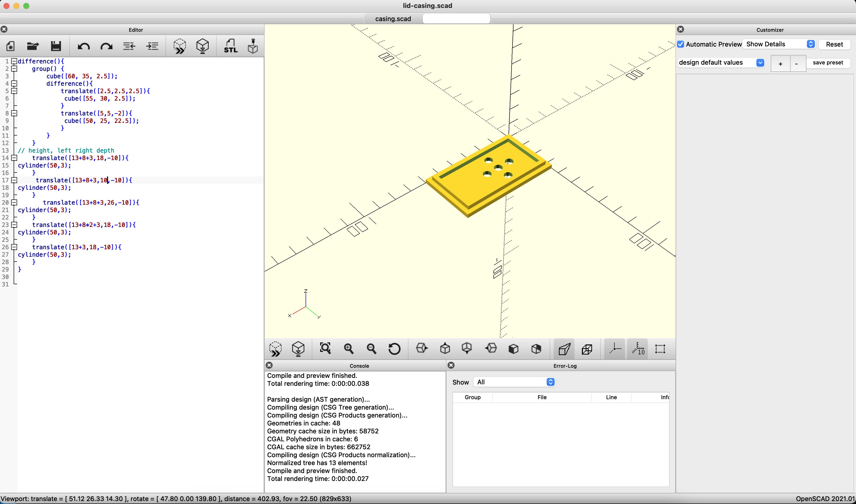The height and width of the screenshot is (504, 856).
Task: Save the file with the floppy icon
Action: (x=56, y=46)
